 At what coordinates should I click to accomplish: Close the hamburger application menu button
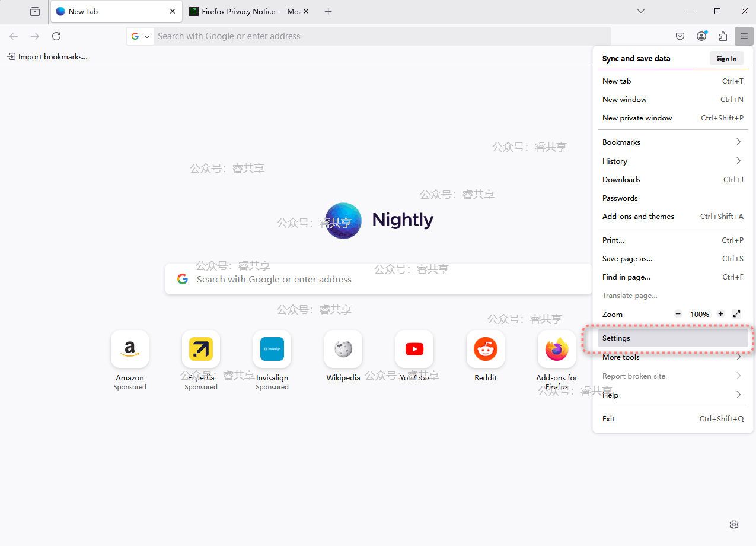click(744, 36)
